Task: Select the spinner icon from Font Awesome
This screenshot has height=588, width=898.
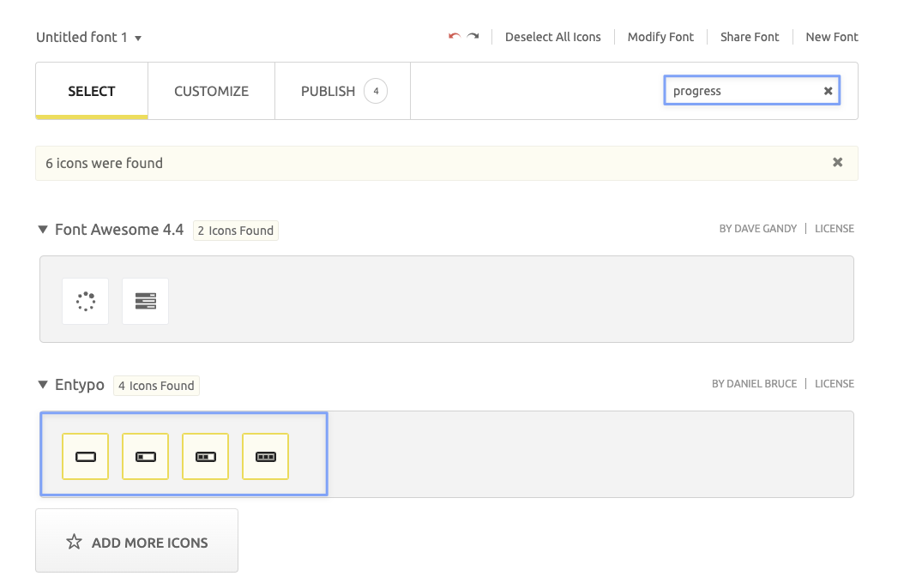Action: click(85, 301)
